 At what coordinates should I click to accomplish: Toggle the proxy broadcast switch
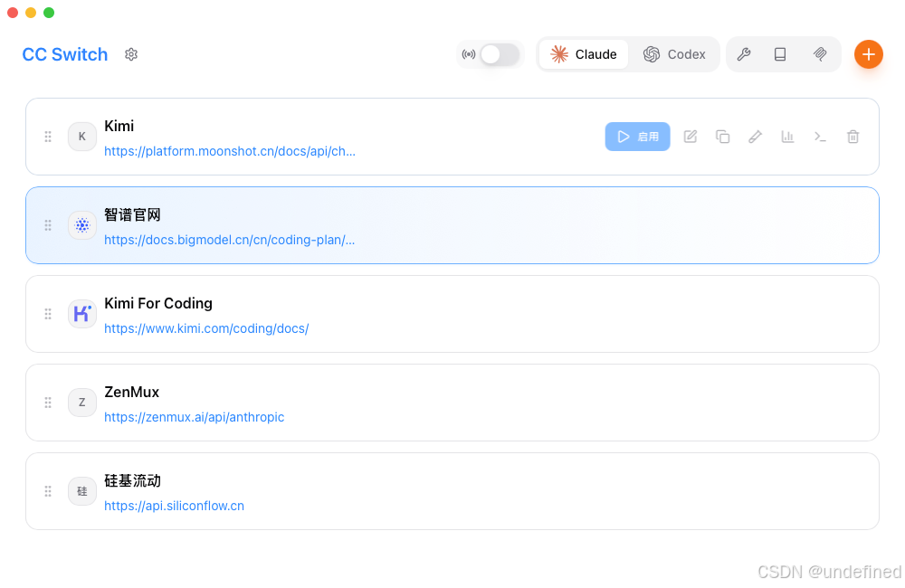[x=500, y=55]
